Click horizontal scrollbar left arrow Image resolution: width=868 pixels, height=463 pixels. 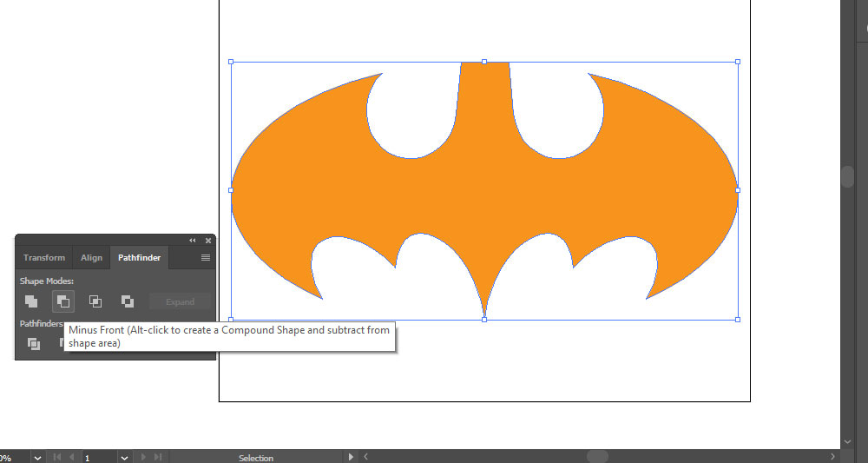tap(365, 457)
